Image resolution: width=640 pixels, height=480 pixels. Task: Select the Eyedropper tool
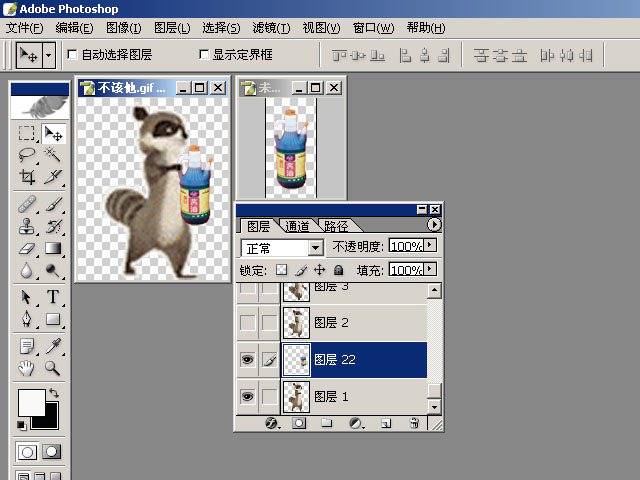pos(53,346)
